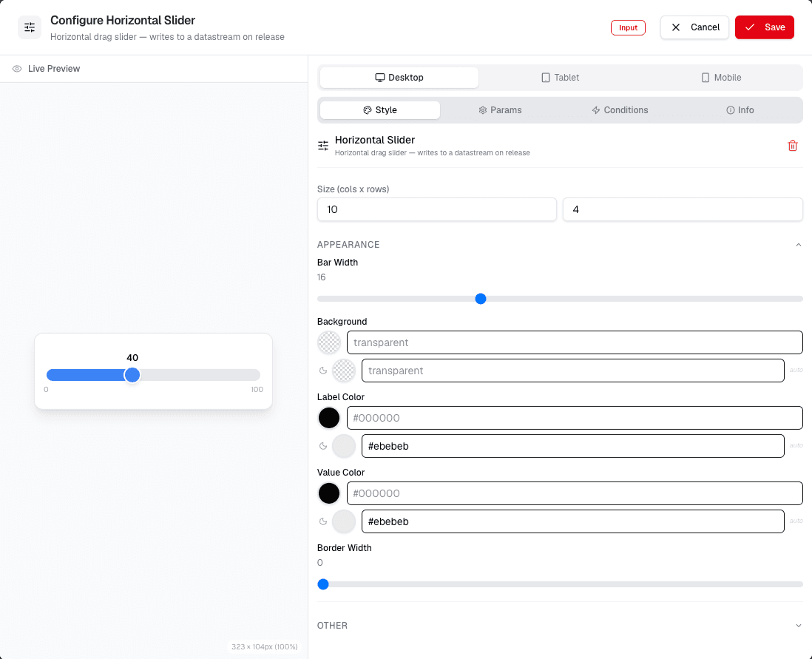Open the Params tab
The height and width of the screenshot is (659, 812).
click(x=500, y=109)
